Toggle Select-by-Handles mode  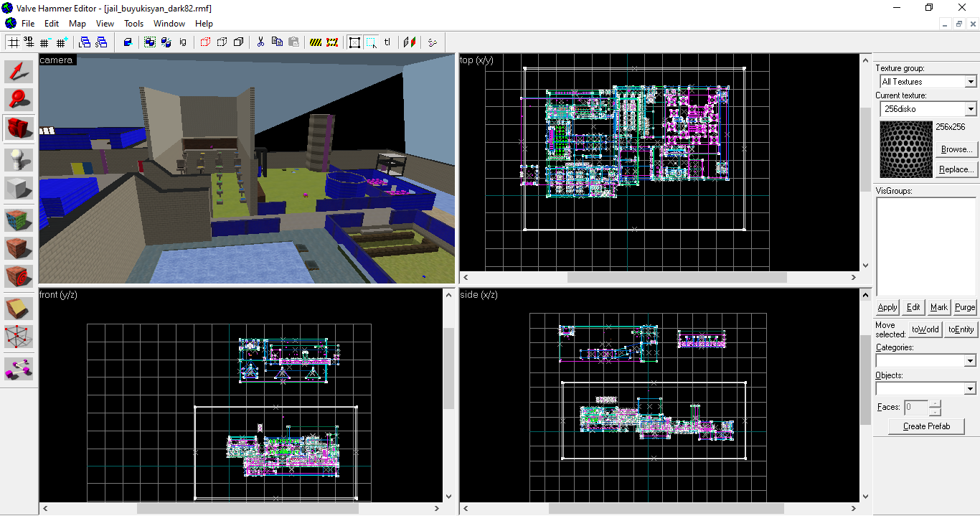point(354,42)
